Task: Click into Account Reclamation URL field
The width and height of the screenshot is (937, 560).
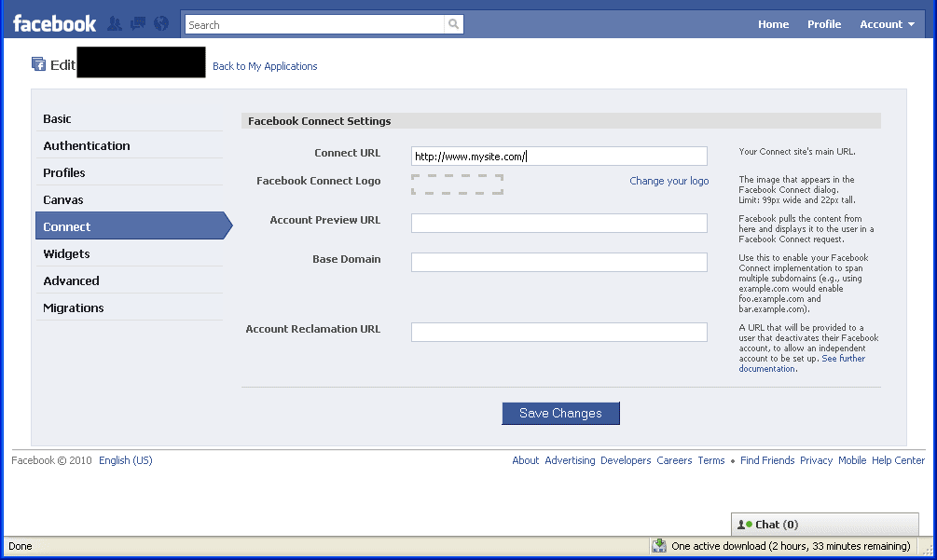Action: [x=558, y=332]
